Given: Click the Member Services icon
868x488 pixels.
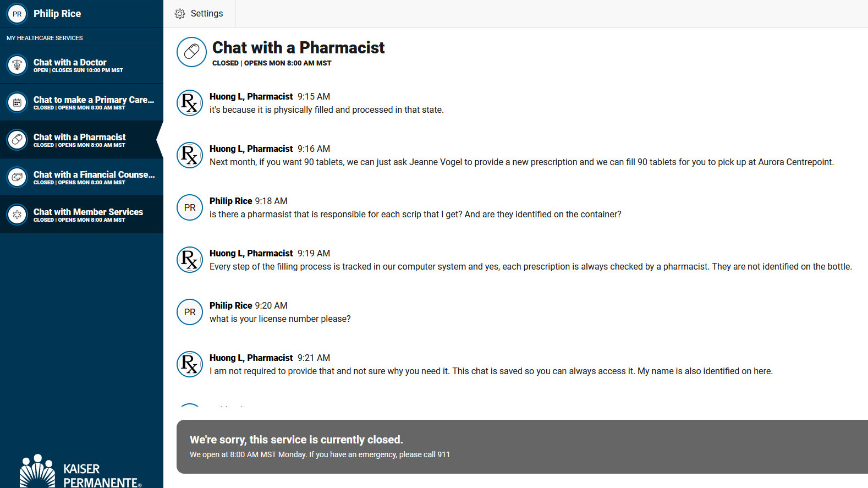Looking at the screenshot, I should click(17, 215).
